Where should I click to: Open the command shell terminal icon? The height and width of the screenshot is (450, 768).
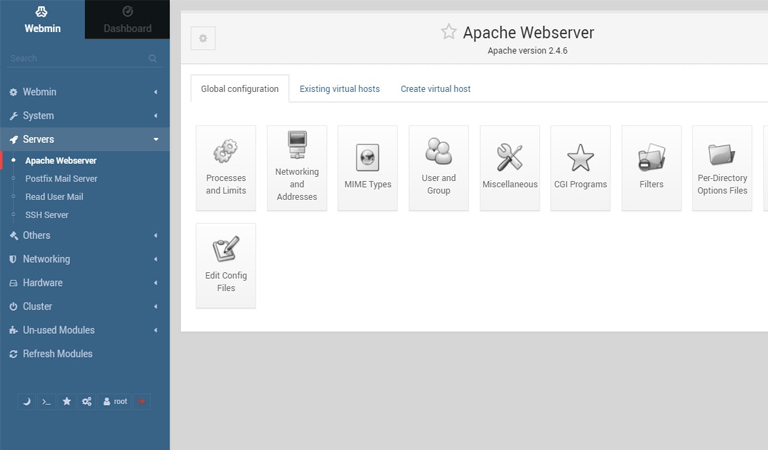click(47, 402)
